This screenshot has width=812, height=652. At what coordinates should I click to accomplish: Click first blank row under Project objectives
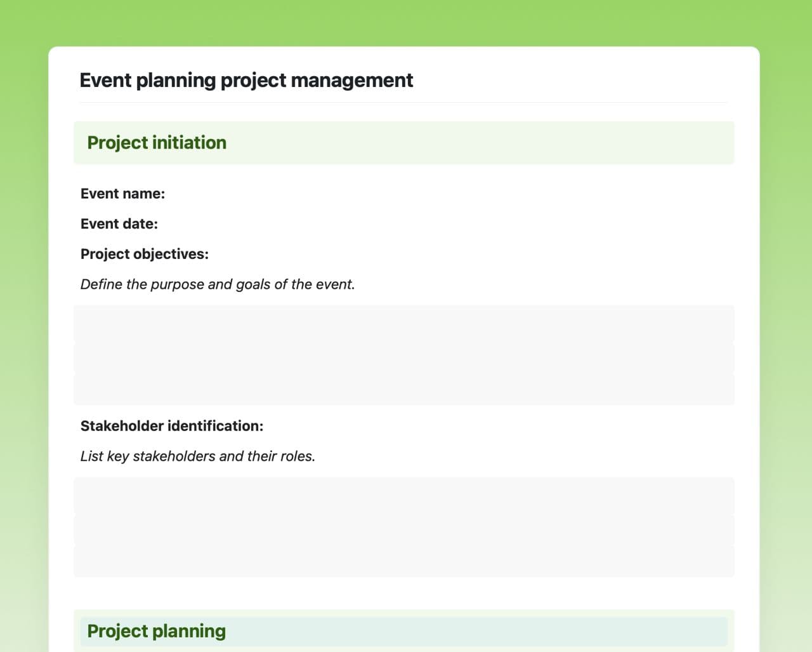[403, 323]
